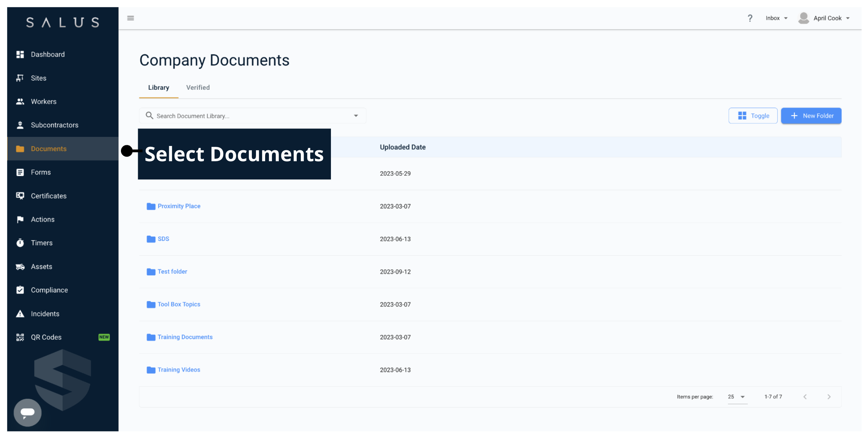This screenshot has width=868, height=435.
Task: Open the chat widget bubble
Action: (x=27, y=413)
